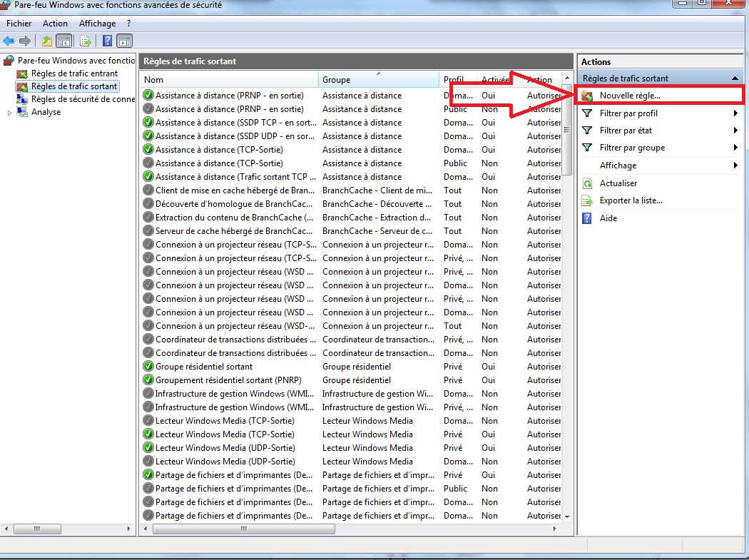Click BranchCache - Serveur de c... group cell
Image resolution: width=749 pixels, height=560 pixels.
click(377, 231)
